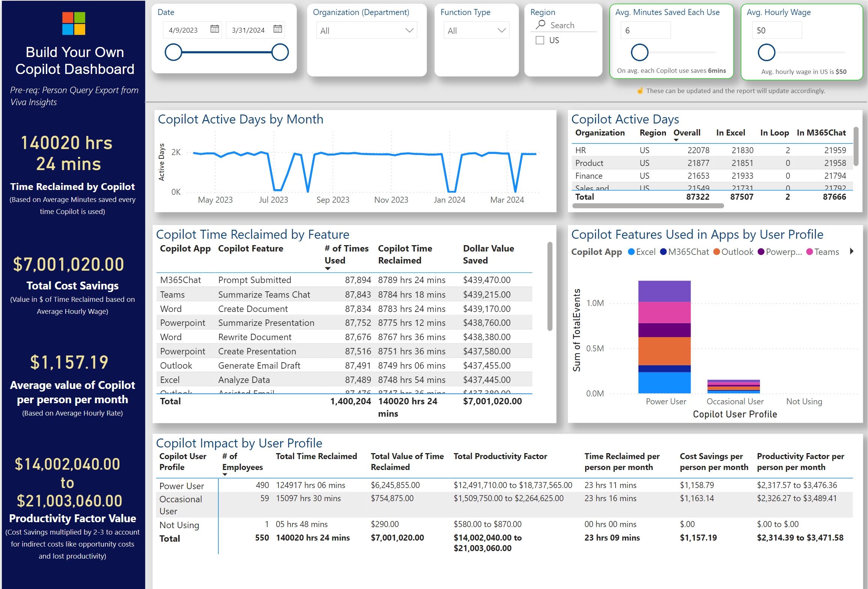Viewport: 868px width, 589px height.
Task: Click the Avg. Minutes Saved slider handle
Action: [x=640, y=53]
